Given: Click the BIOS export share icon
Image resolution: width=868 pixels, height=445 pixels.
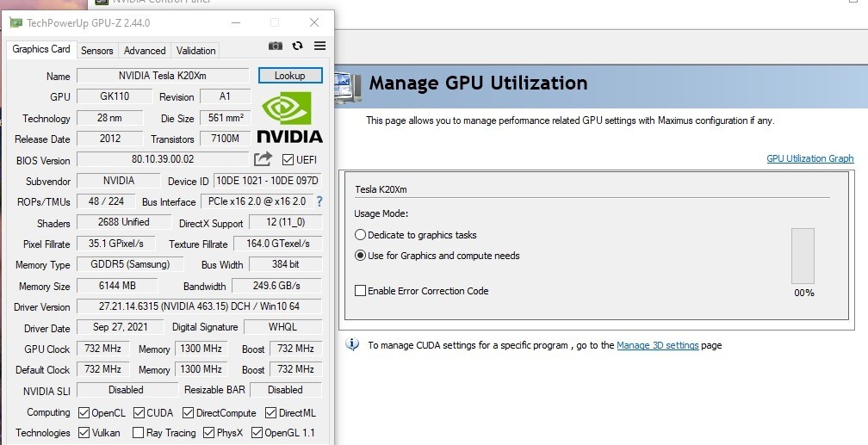Looking at the screenshot, I should 263,159.
